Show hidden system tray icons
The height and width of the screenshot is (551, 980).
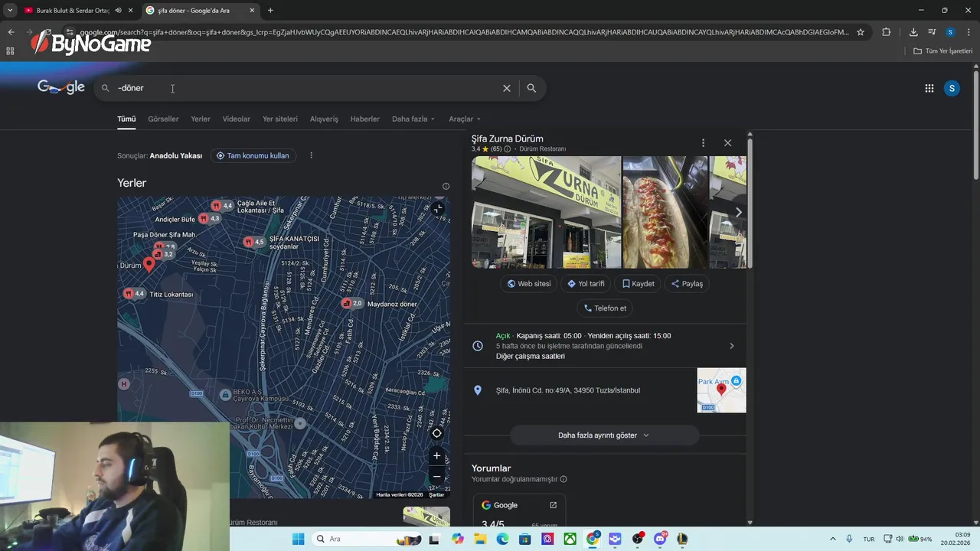coord(833,539)
